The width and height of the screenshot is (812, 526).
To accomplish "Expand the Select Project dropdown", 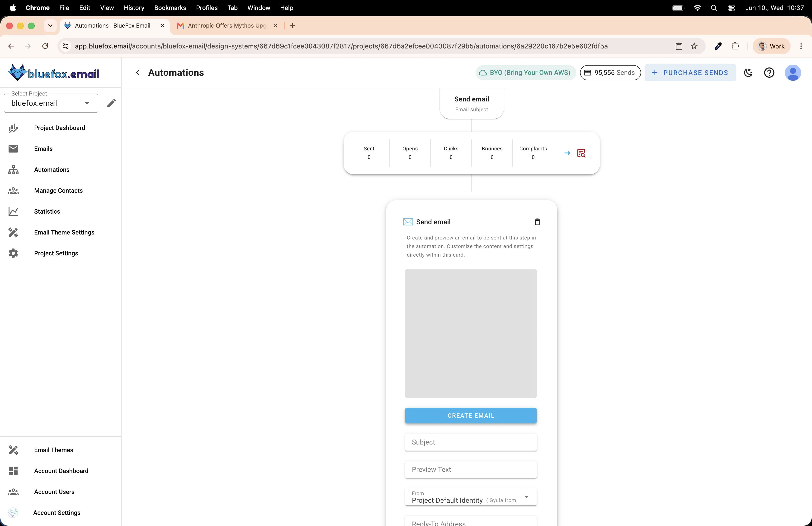I will pos(51,103).
